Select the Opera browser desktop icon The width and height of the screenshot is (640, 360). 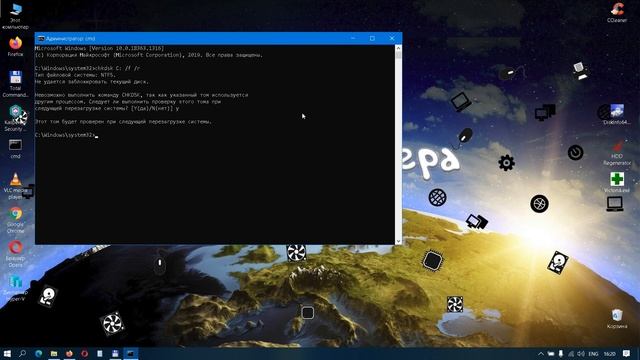16,253
